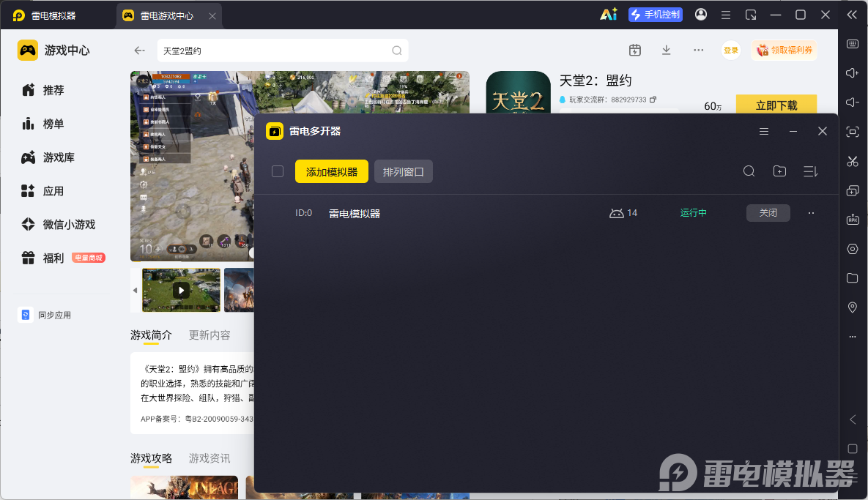Click the pop-out window icon in title bar
Viewport: 868px width, 500px height.
click(751, 15)
